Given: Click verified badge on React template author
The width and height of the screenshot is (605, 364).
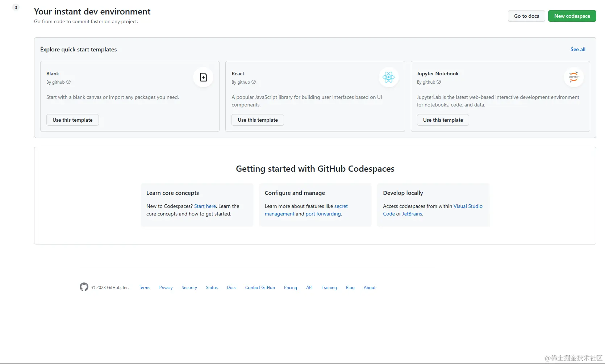Looking at the screenshot, I should point(254,82).
